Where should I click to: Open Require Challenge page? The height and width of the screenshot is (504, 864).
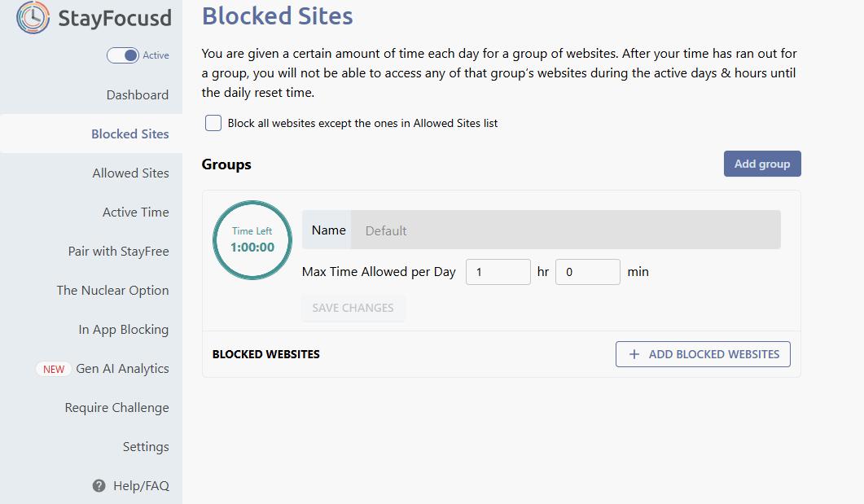point(116,408)
